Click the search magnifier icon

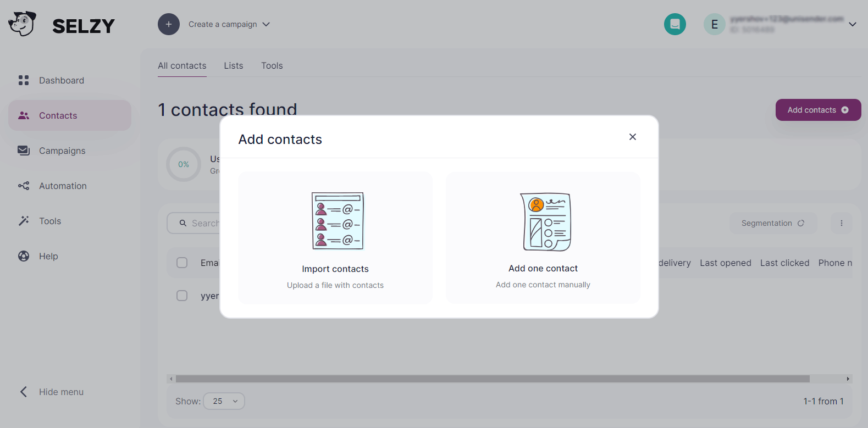point(183,223)
